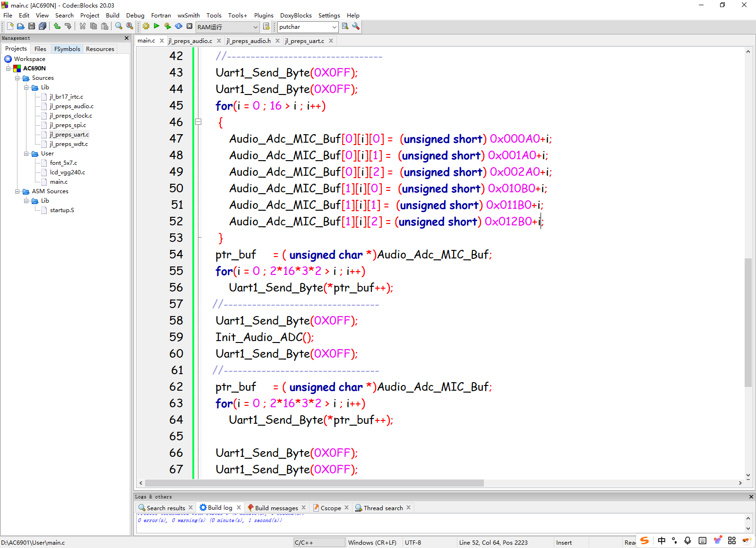Click the Undo toolbar icon
The image size is (756, 548).
point(57,26)
